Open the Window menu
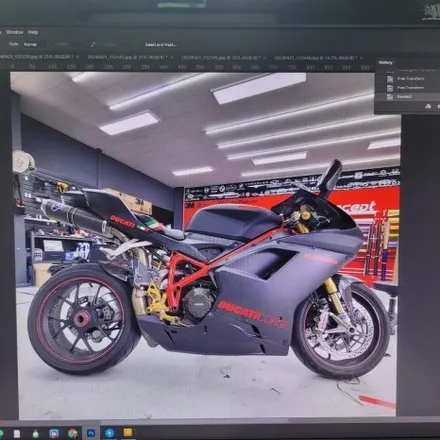The width and height of the screenshot is (440, 440). click(15, 32)
